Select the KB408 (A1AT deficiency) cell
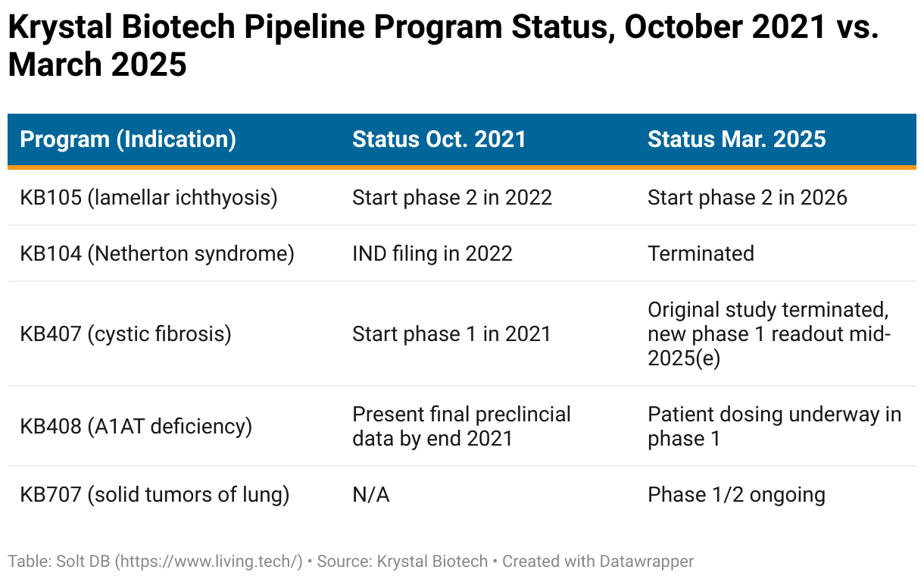924x579 pixels. click(x=136, y=426)
